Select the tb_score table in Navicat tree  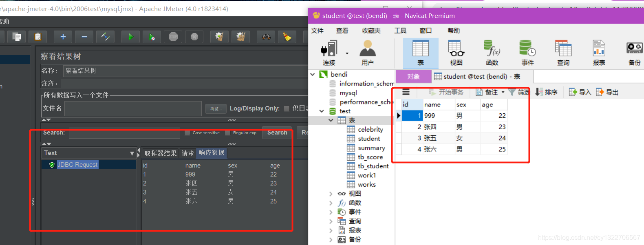pos(370,157)
